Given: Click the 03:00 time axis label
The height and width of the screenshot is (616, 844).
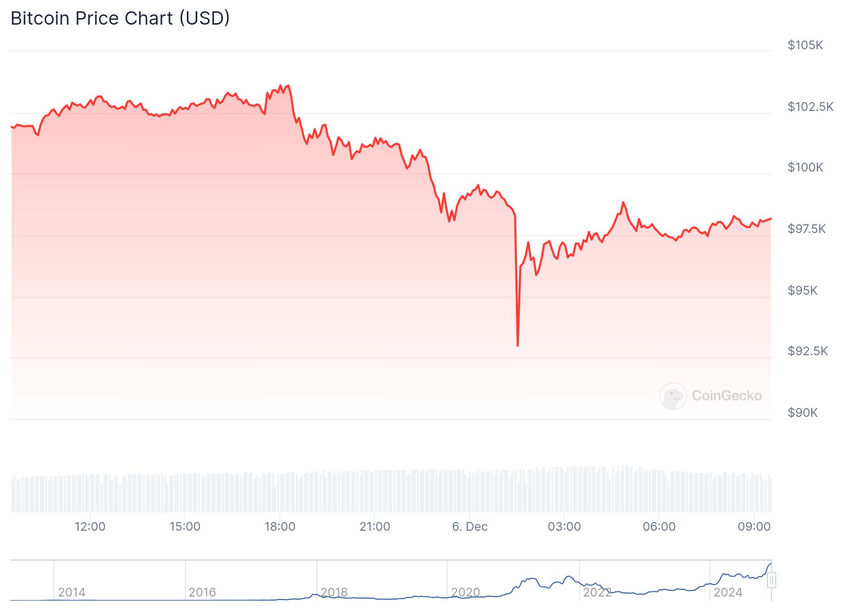Looking at the screenshot, I should pyautogui.click(x=564, y=527).
